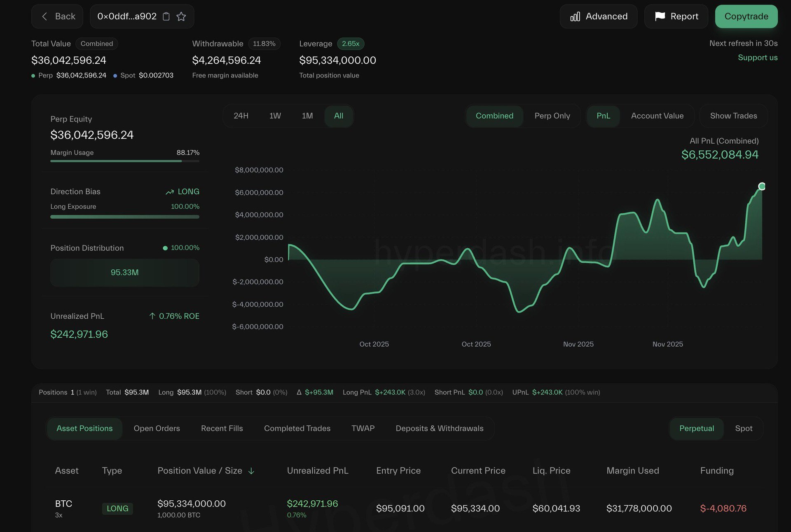Switch positions view to Spot
Image resolution: width=791 pixels, height=532 pixels.
tap(744, 428)
